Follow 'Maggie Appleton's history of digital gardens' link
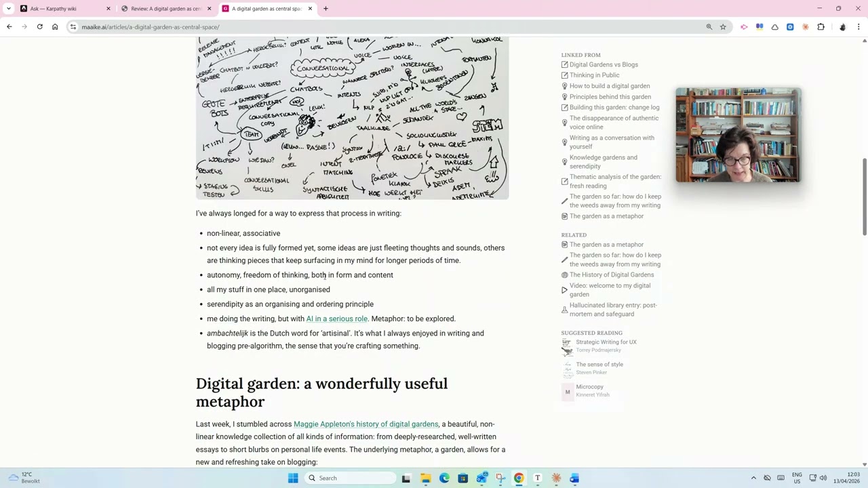This screenshot has height=488, width=868. click(x=366, y=424)
